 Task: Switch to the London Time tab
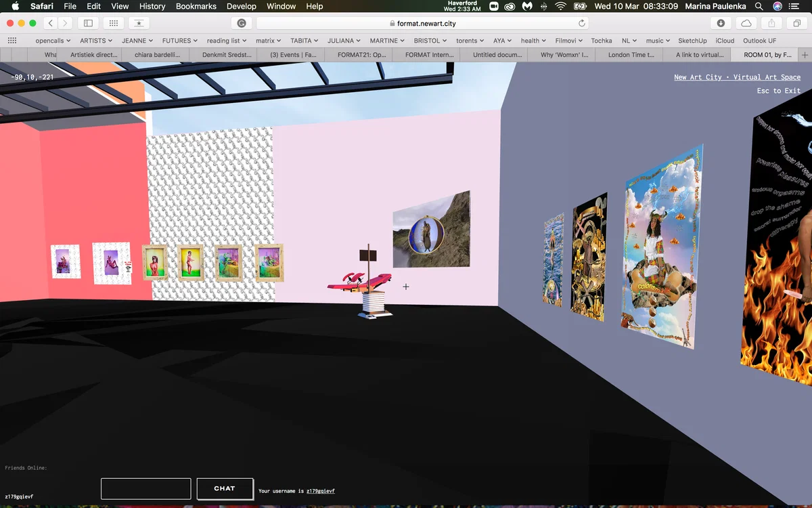pos(631,55)
